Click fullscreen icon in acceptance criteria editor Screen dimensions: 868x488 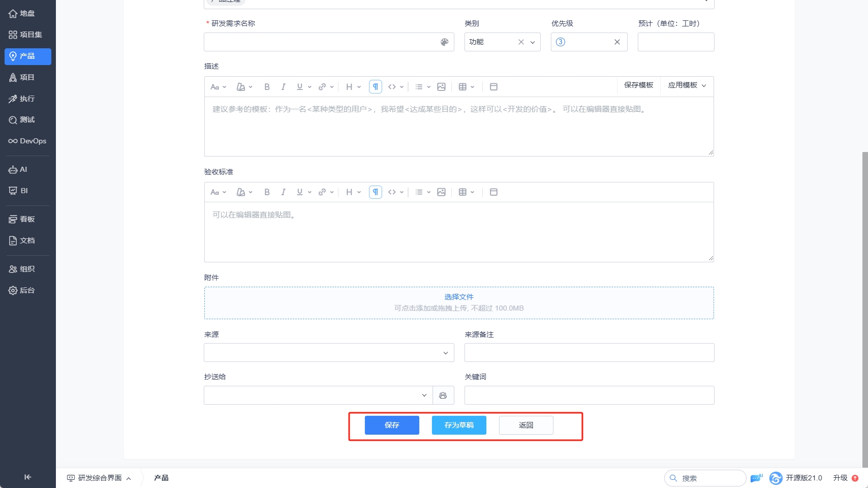493,192
